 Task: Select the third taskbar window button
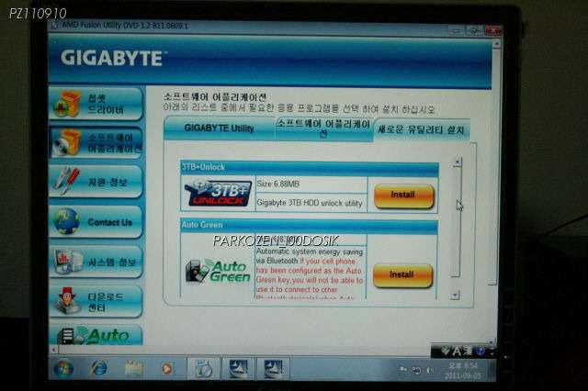pyautogui.click(x=273, y=369)
